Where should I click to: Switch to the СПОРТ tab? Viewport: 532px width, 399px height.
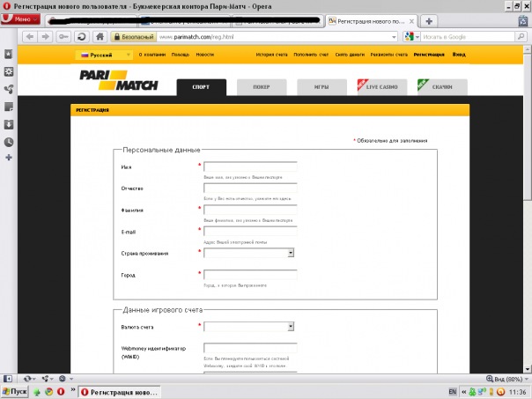pyautogui.click(x=201, y=87)
